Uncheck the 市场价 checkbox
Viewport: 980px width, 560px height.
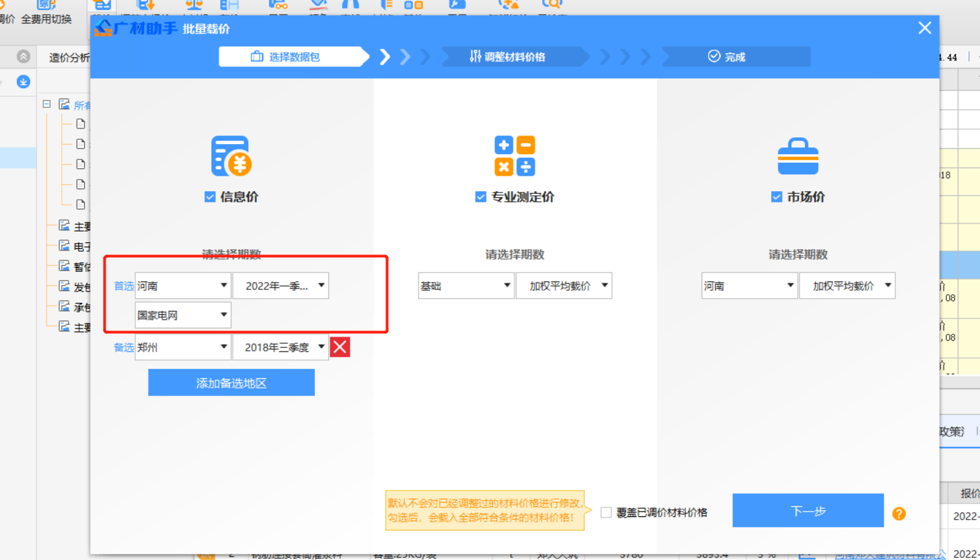776,197
